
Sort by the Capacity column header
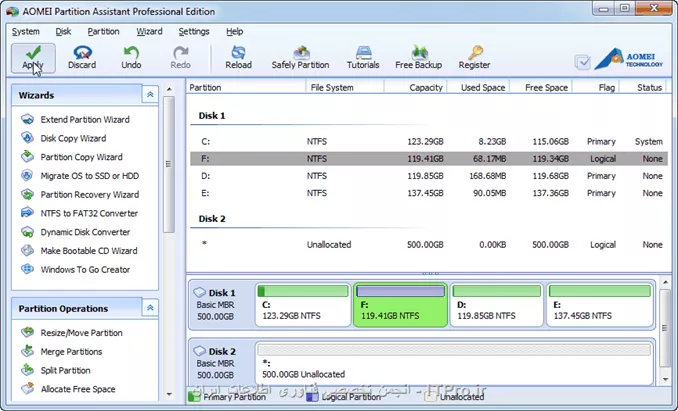416,87
